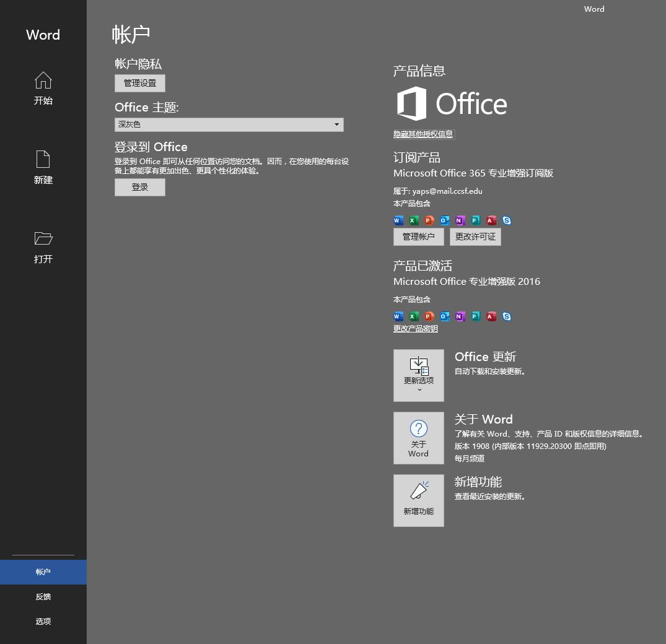The width and height of the screenshot is (666, 644).
Task: Open the 关于 Word button
Action: 418,438
